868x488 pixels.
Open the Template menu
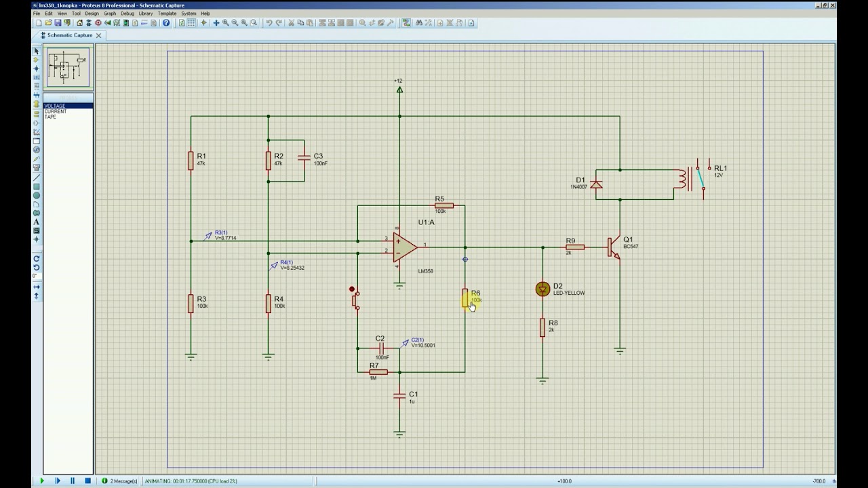coord(167,13)
